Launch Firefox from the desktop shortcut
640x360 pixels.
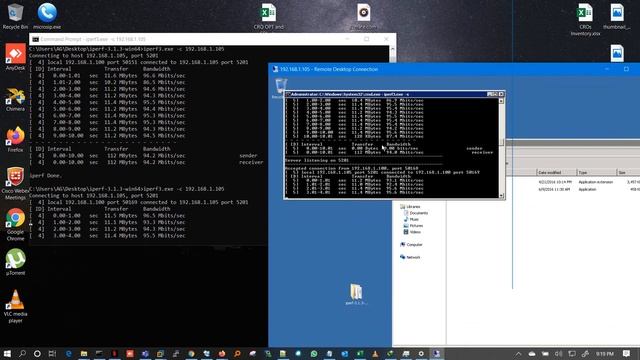coord(15,140)
